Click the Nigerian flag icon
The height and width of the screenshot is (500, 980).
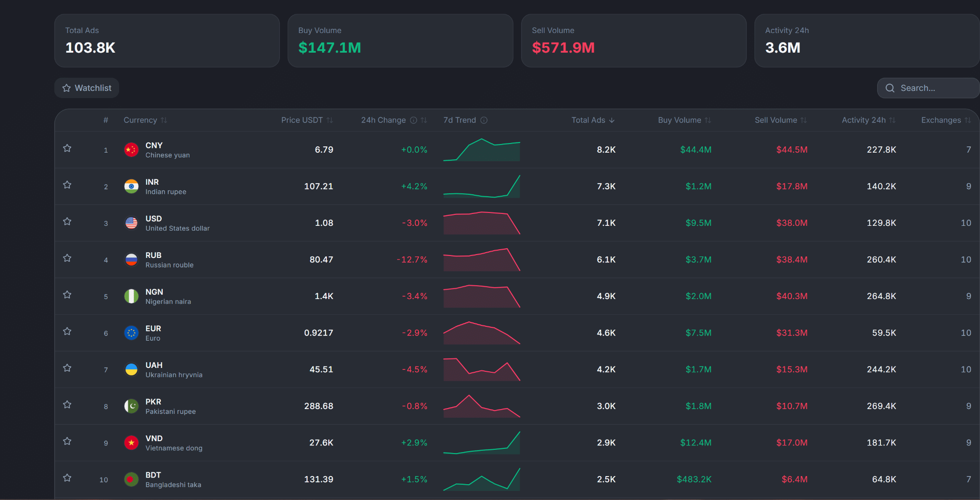coord(131,296)
